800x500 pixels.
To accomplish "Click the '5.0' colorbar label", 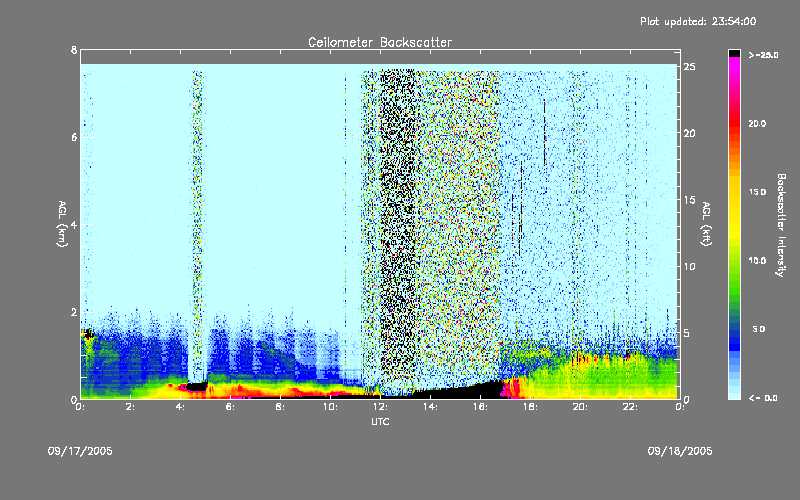I will pos(759,329).
